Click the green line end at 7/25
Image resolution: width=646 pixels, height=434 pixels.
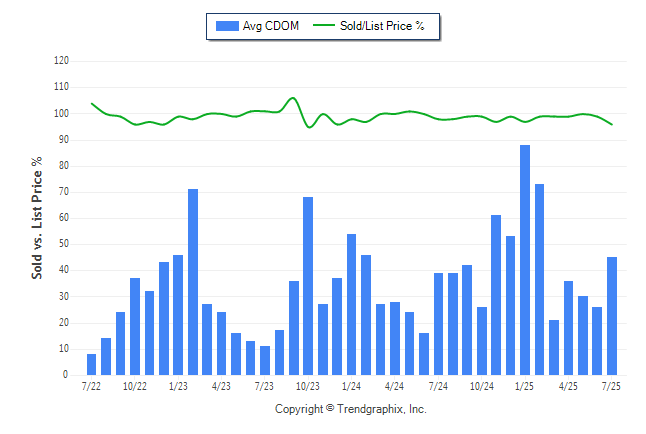[612, 124]
